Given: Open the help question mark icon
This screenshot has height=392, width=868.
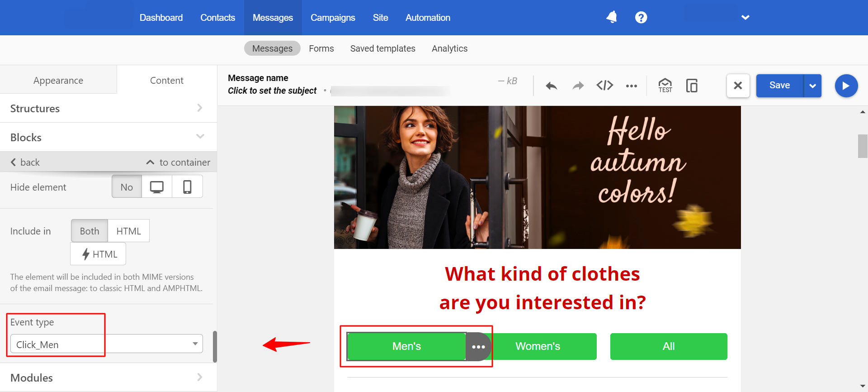Looking at the screenshot, I should click(x=641, y=18).
